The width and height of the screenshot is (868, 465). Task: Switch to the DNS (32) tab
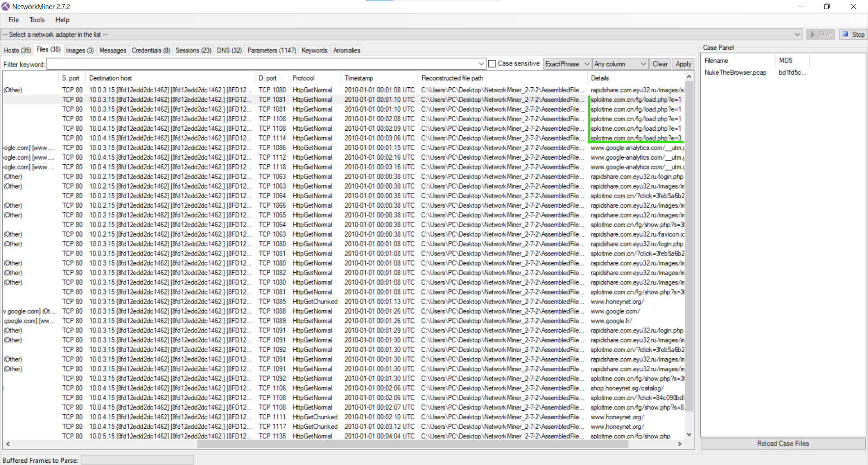pos(229,50)
